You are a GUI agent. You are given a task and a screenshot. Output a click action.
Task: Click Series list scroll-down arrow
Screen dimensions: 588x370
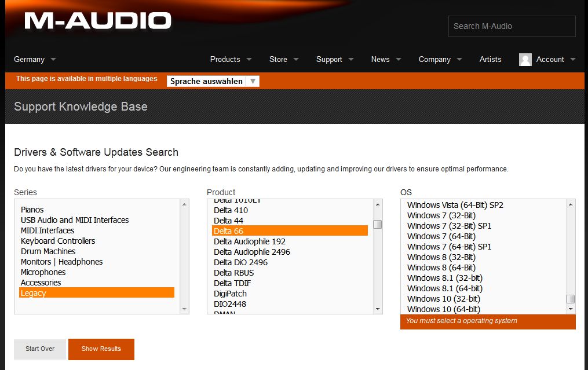pos(184,309)
